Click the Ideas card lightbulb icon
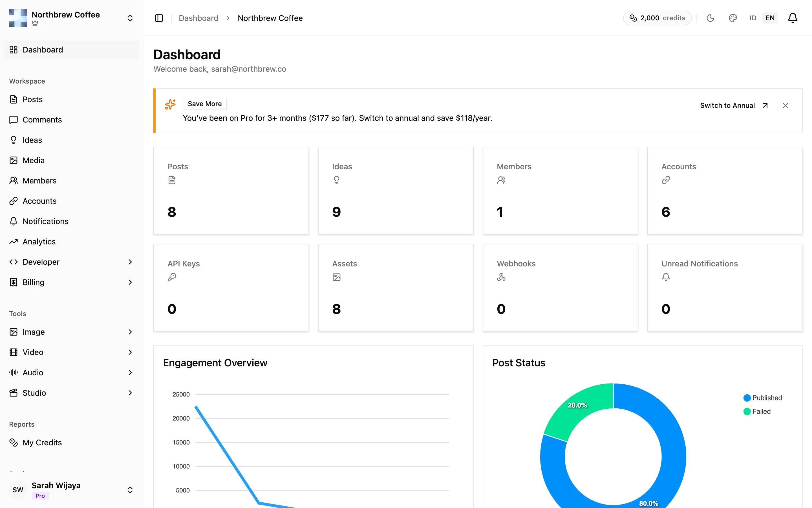 coord(337,180)
